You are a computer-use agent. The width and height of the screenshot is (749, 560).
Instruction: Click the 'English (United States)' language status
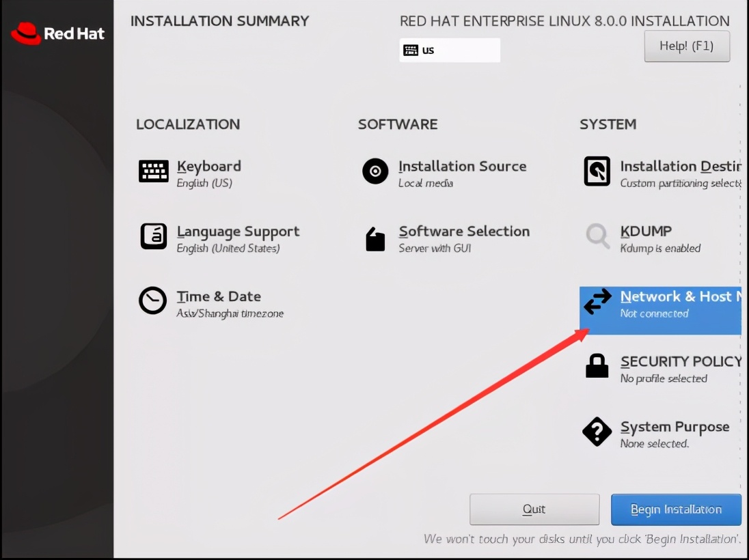[x=228, y=249]
